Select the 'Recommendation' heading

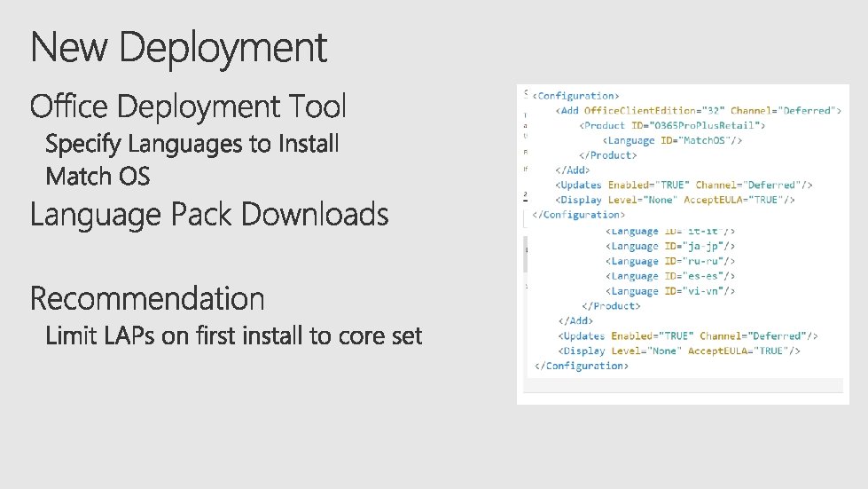[x=147, y=299]
